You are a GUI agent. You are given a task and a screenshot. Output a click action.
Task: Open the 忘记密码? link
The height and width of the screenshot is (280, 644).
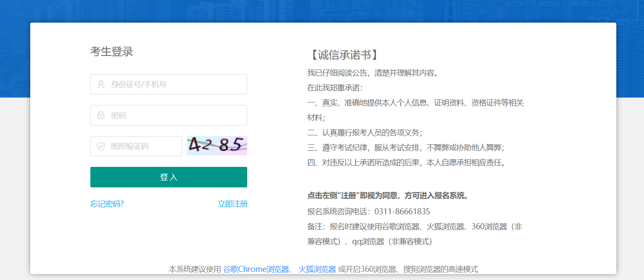(x=107, y=204)
